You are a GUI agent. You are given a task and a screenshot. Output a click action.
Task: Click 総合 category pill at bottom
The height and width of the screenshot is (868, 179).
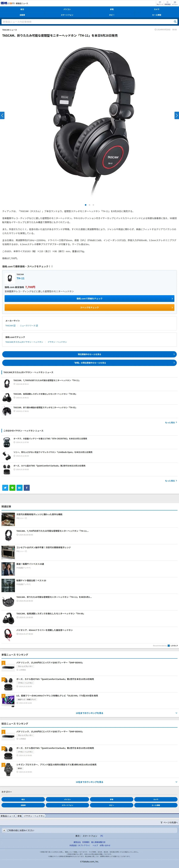[x=23, y=799]
